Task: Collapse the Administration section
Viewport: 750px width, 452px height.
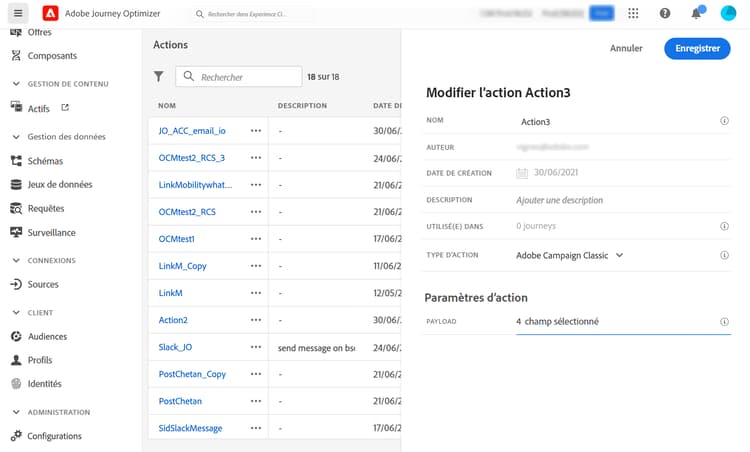Action: pyautogui.click(x=16, y=412)
